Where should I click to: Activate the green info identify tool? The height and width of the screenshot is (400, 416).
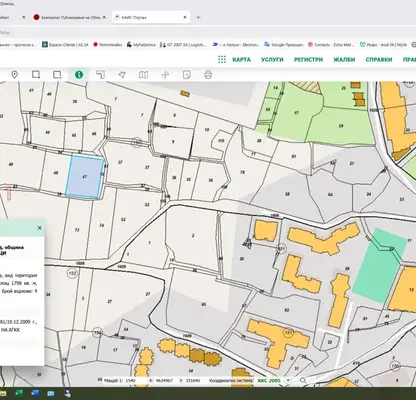(x=79, y=75)
